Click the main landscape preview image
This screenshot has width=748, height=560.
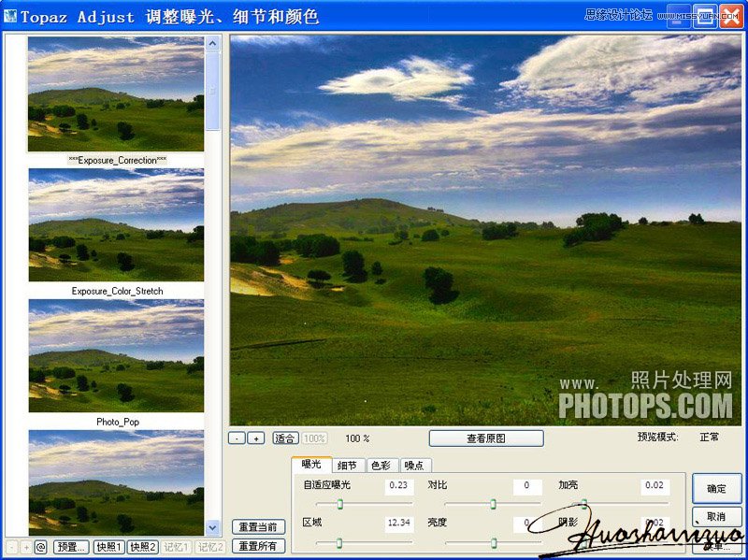(485, 229)
